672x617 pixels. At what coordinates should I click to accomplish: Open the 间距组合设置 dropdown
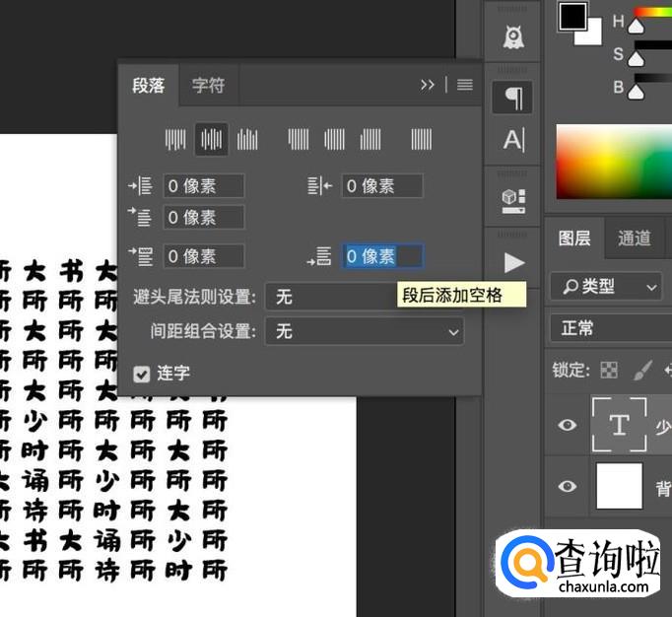[366, 331]
